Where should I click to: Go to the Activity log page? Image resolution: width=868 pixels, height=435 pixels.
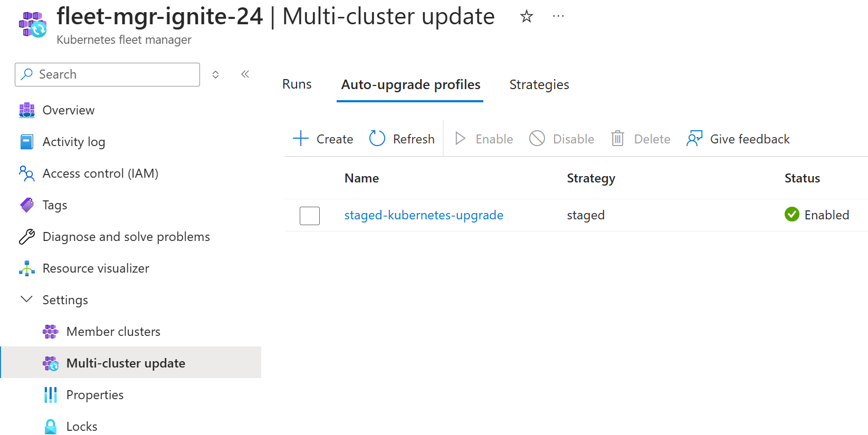pyautogui.click(x=73, y=142)
